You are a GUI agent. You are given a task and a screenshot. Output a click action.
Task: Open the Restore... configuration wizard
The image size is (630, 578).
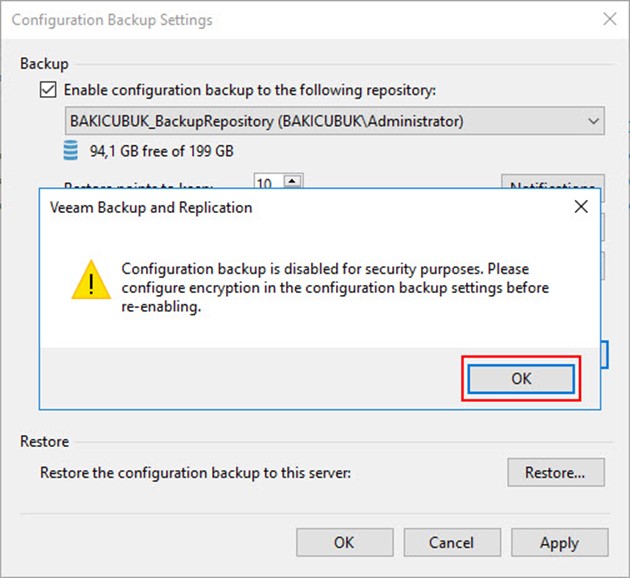coord(556,472)
